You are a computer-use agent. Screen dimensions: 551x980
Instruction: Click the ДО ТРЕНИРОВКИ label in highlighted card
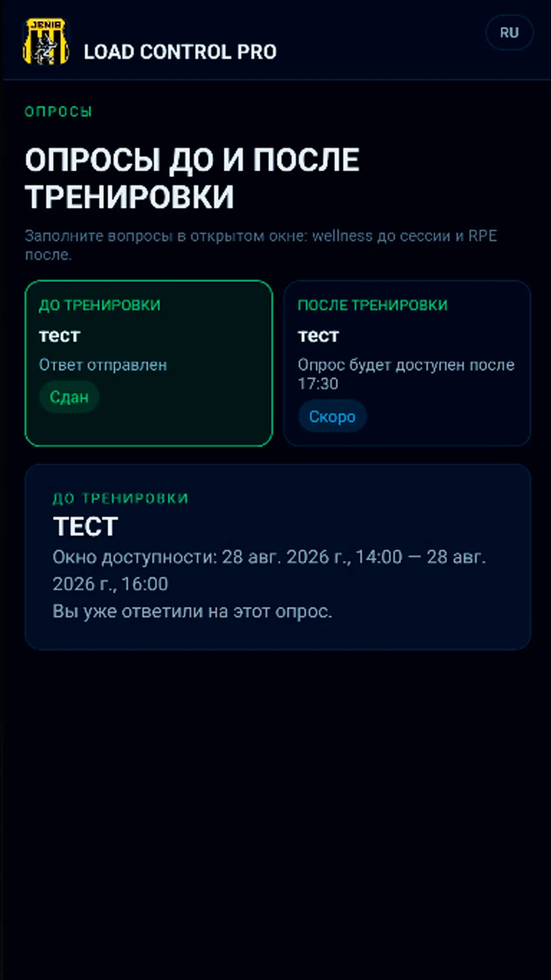pyautogui.click(x=100, y=305)
